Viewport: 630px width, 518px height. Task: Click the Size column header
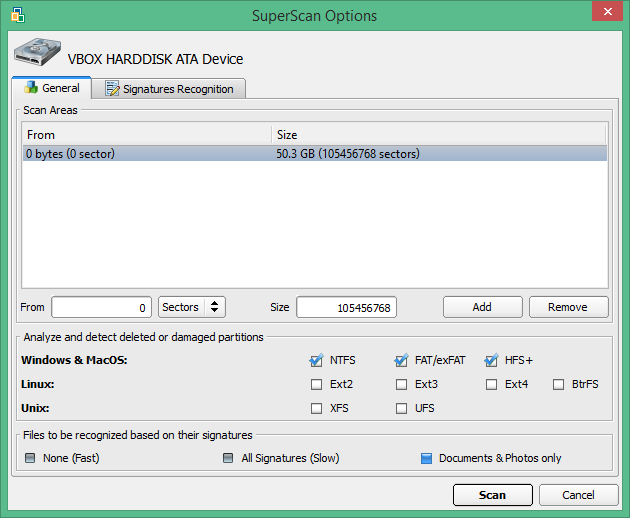(x=438, y=135)
